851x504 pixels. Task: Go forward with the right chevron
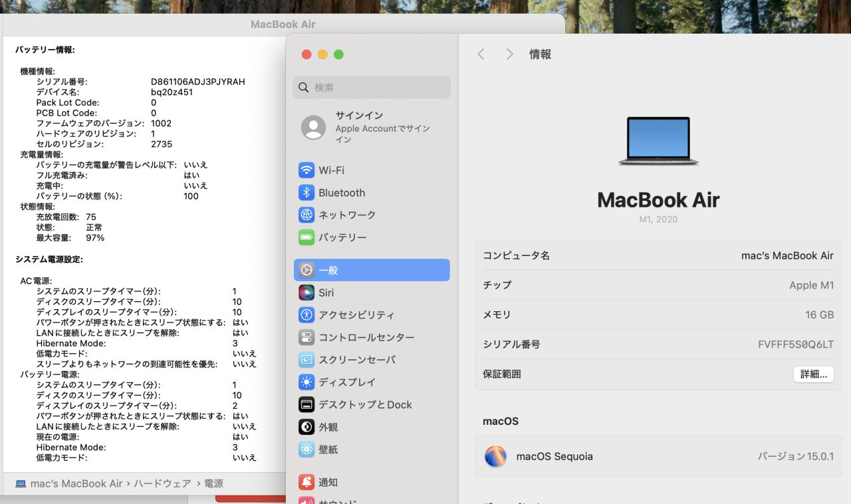click(509, 55)
